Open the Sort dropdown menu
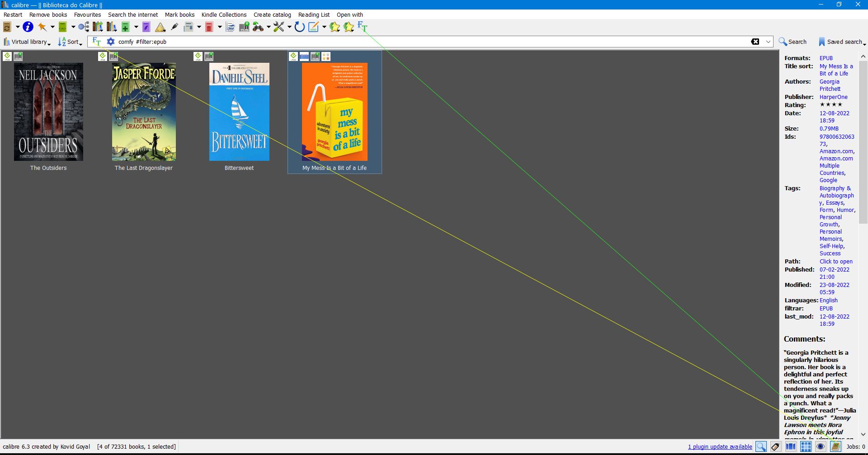This screenshot has width=868, height=455. click(x=70, y=42)
